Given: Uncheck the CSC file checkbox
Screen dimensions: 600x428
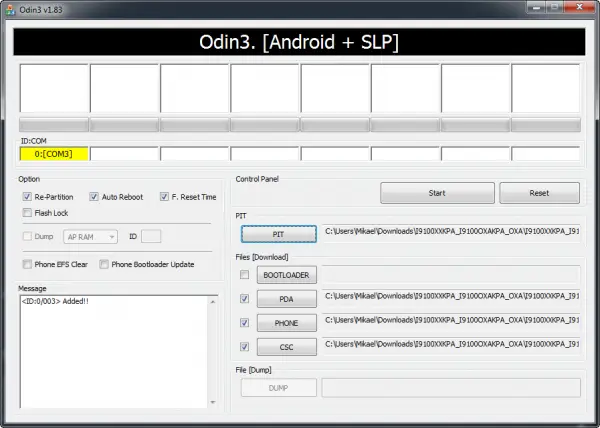Looking at the screenshot, I should (244, 347).
